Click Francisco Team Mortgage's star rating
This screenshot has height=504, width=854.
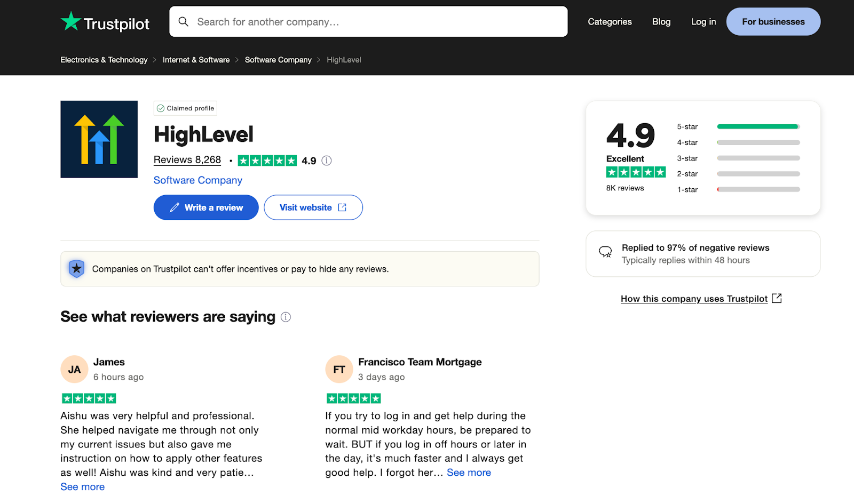click(x=353, y=398)
